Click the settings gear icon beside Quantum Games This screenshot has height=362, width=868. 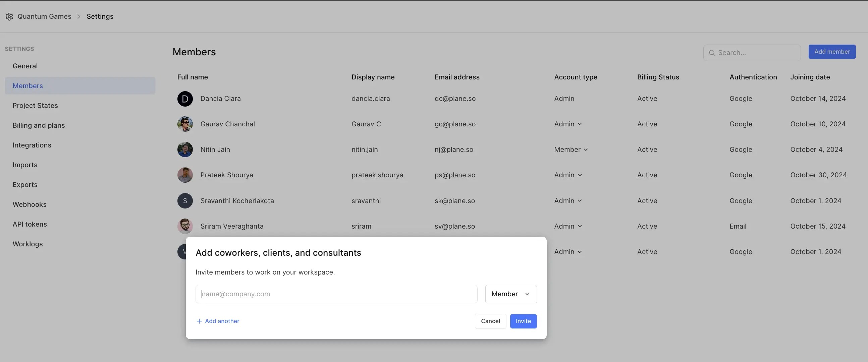pos(9,16)
